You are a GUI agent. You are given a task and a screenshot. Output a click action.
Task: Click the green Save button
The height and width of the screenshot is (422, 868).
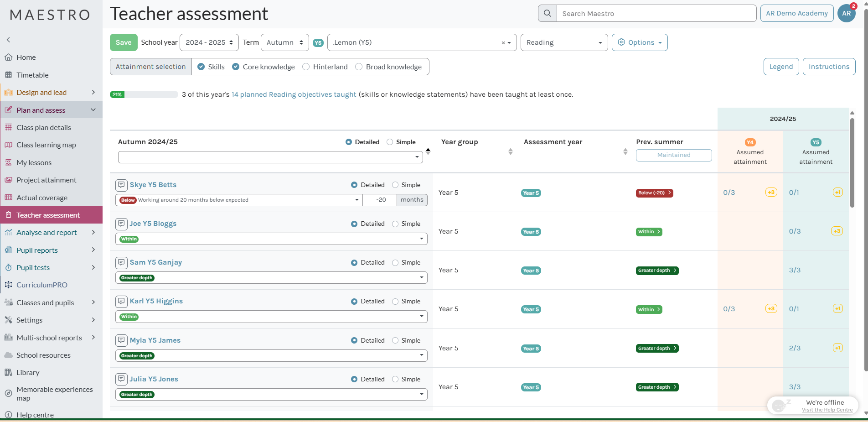tap(123, 42)
